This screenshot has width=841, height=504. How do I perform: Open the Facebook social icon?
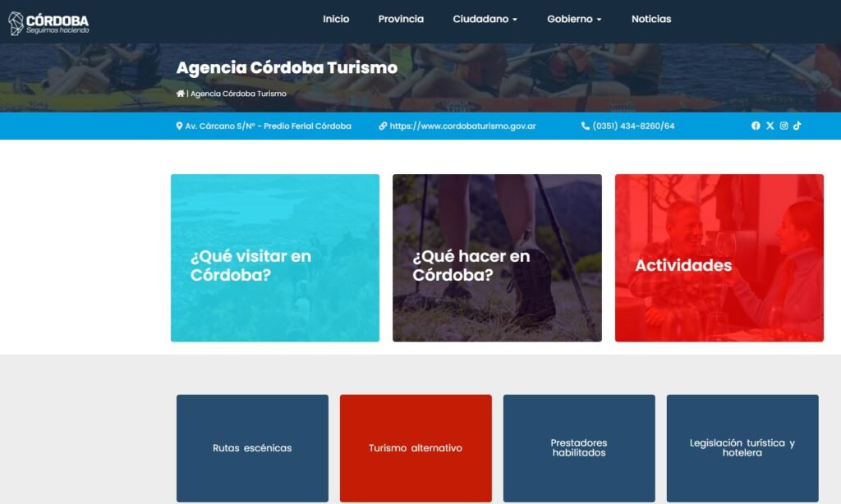756,126
